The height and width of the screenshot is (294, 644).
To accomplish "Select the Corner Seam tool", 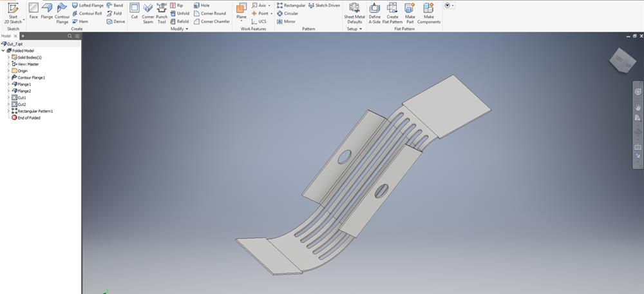I will tap(148, 13).
